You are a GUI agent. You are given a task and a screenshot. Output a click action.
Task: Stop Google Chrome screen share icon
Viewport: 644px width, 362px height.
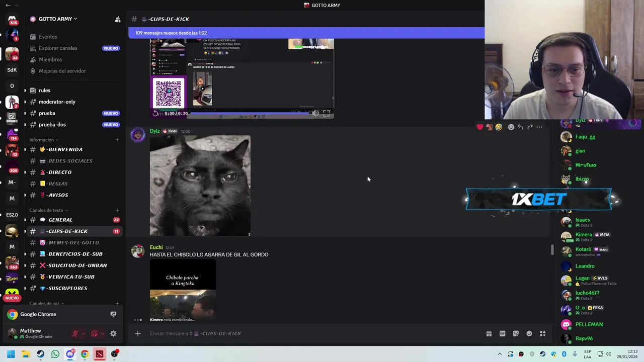[113, 314]
